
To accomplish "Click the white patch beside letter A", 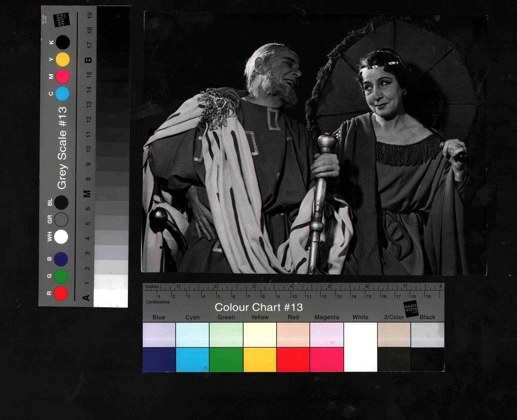I will 111,298.
